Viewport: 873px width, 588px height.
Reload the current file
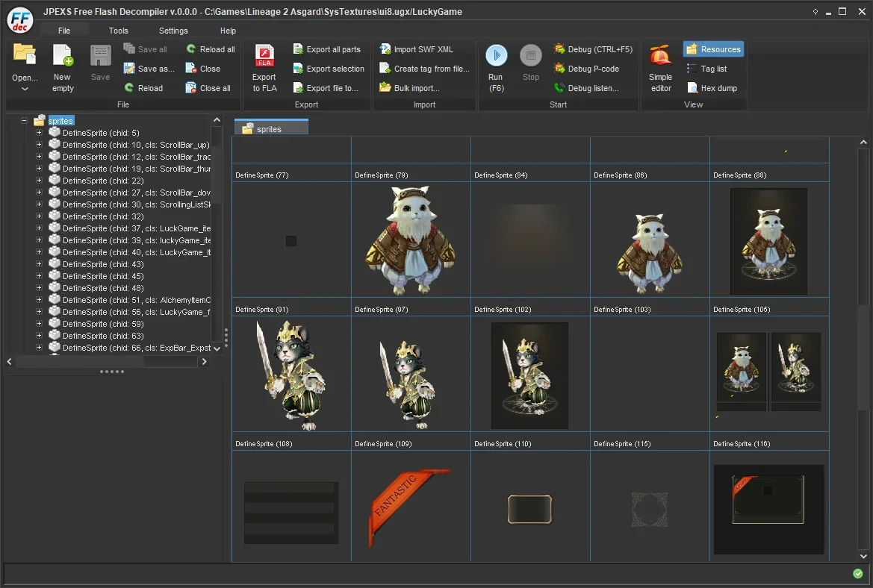(x=143, y=88)
